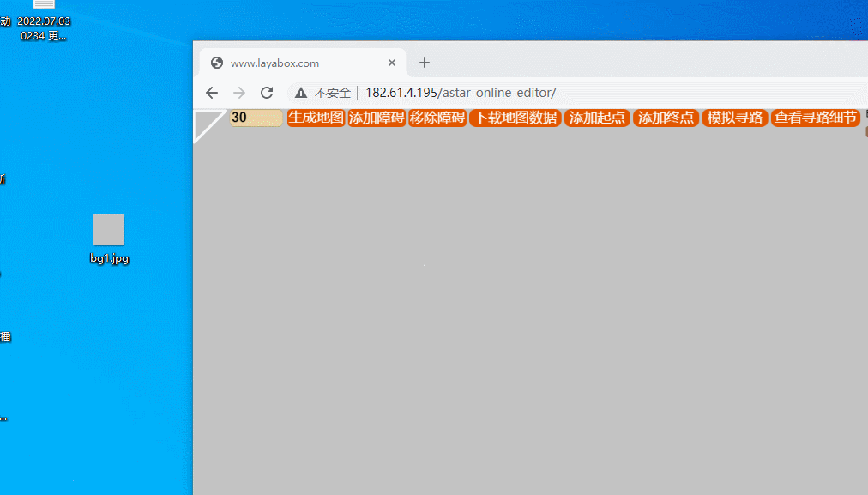Close the www.layabox.com tab
868x495 pixels.
(392, 62)
